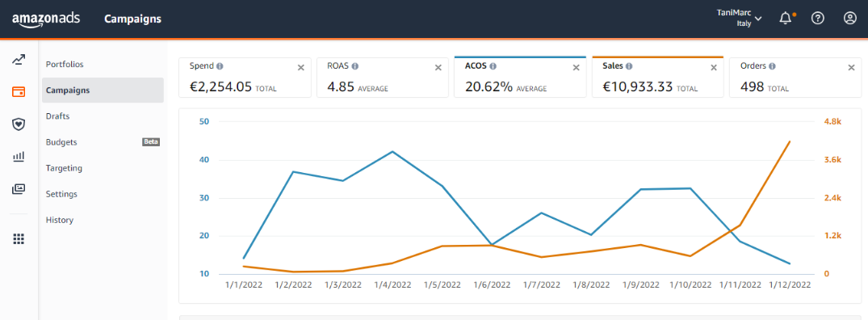Open the notifications bell

pyautogui.click(x=786, y=19)
